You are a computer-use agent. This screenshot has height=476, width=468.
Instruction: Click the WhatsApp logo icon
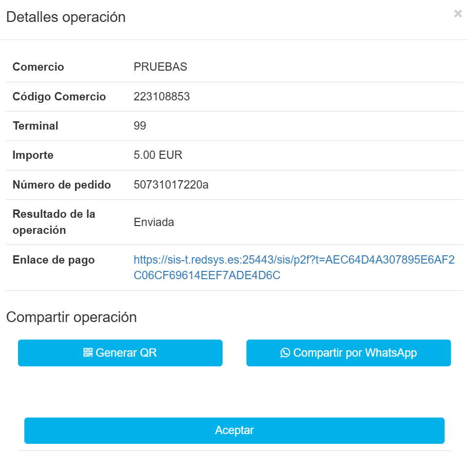click(285, 353)
